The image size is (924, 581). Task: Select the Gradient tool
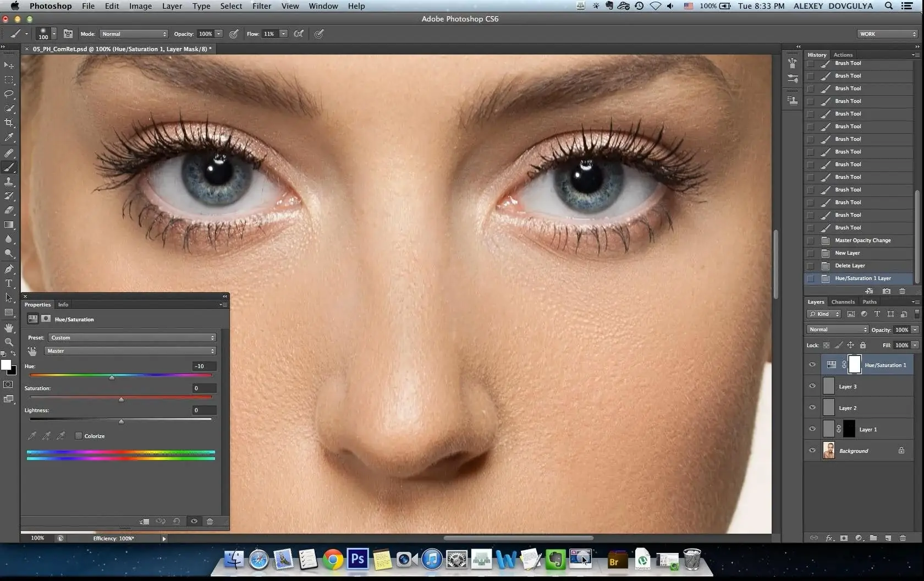coord(9,225)
